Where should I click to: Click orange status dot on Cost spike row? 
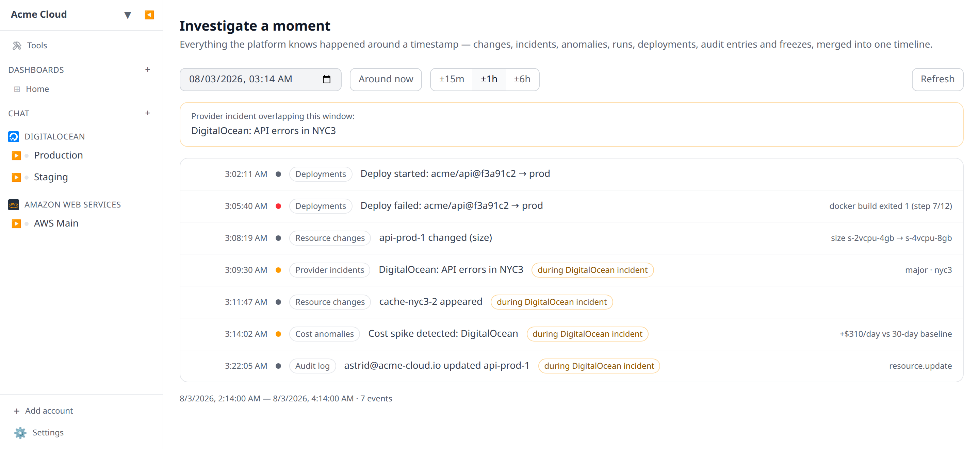pyautogui.click(x=278, y=334)
